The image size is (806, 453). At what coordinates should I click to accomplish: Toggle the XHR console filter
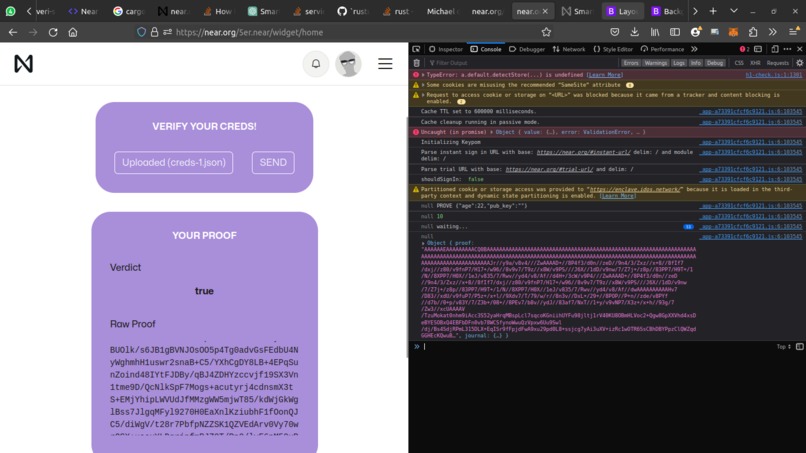[x=755, y=63]
